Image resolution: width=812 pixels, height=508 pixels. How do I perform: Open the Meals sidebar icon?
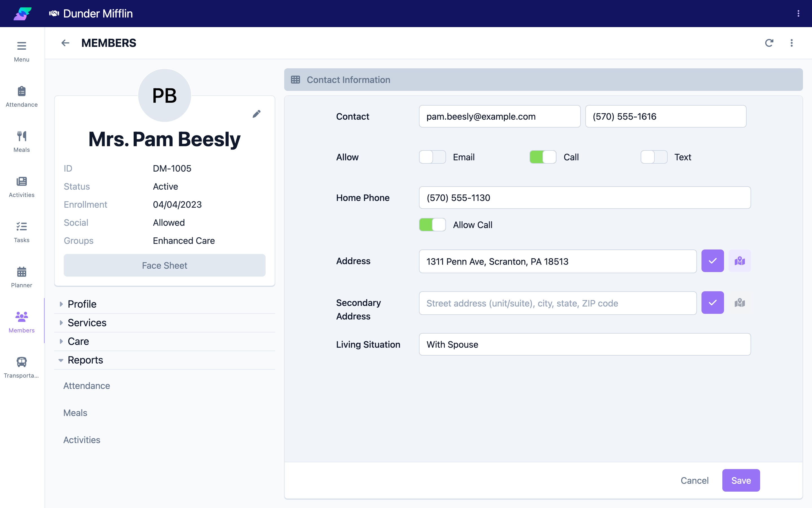coord(21,136)
